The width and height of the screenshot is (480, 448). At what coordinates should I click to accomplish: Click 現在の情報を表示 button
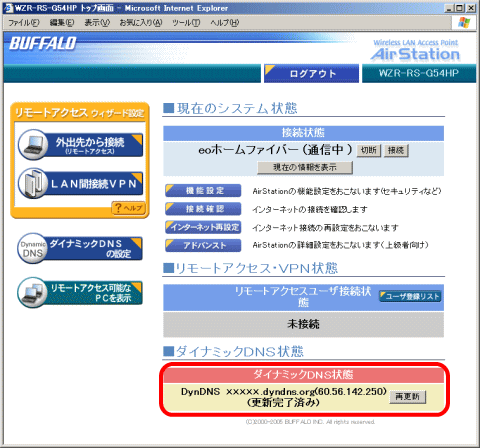(305, 167)
